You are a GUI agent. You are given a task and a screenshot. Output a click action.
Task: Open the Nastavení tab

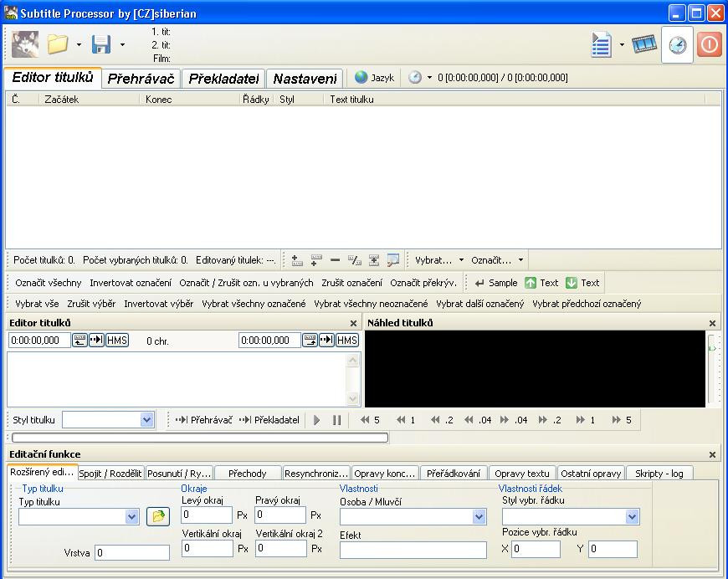[x=305, y=79]
